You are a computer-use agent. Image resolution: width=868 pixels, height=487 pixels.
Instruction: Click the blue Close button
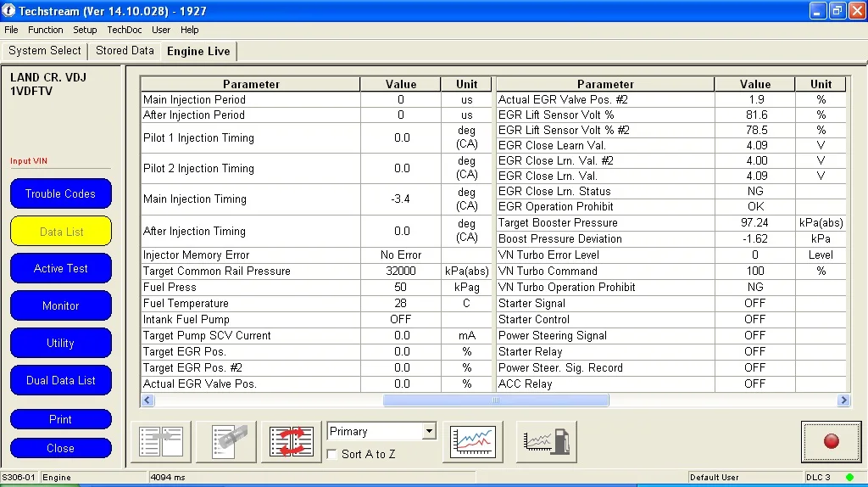click(60, 448)
